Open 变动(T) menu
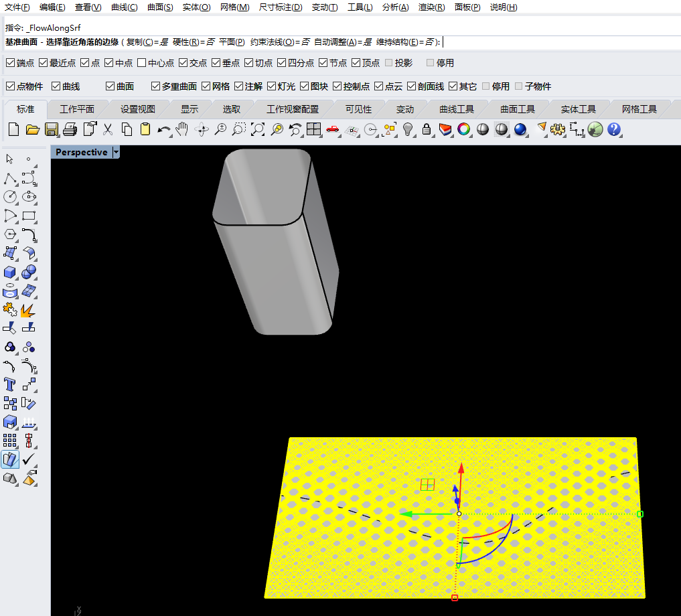This screenshot has width=681, height=616. pyautogui.click(x=325, y=7)
